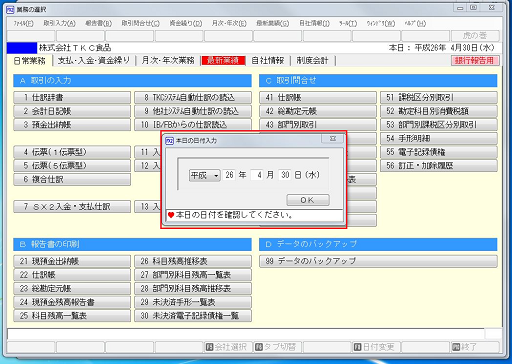Click the 会社選択 function key button

pos(228,347)
